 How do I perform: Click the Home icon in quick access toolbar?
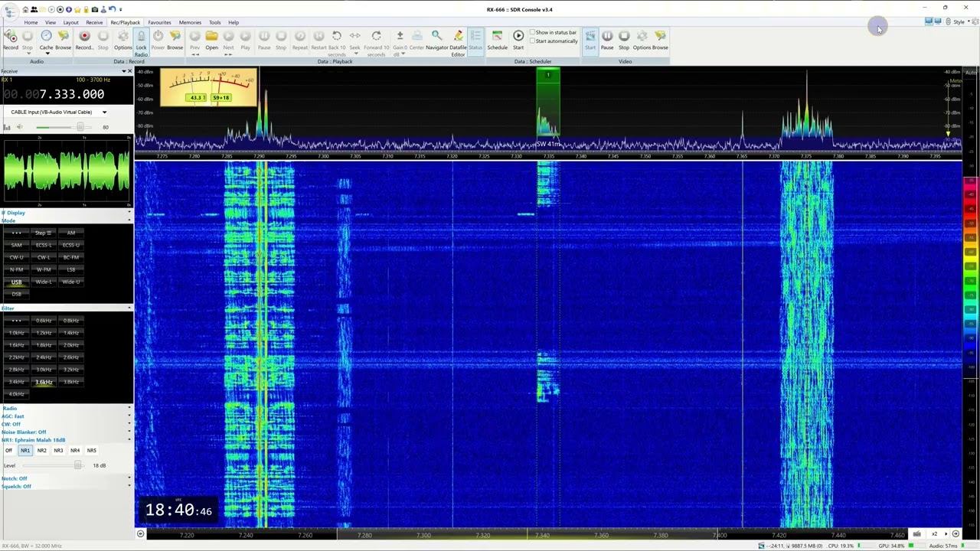tap(25, 9)
